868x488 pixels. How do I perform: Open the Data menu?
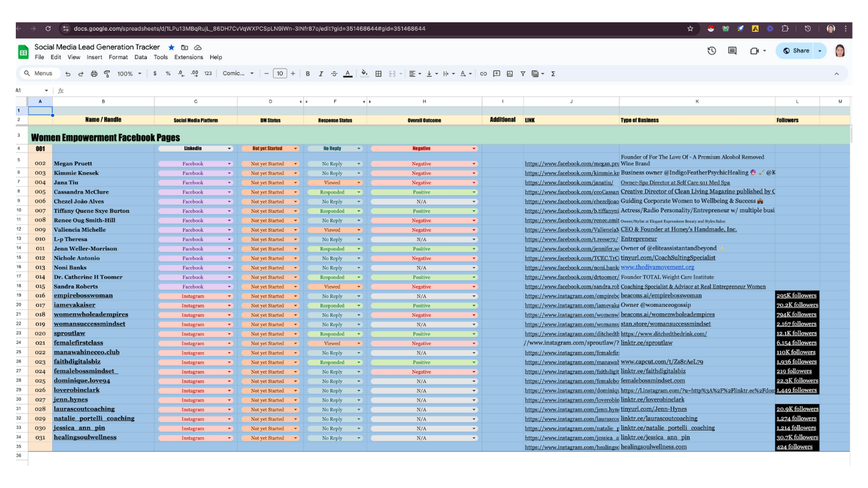(x=140, y=57)
